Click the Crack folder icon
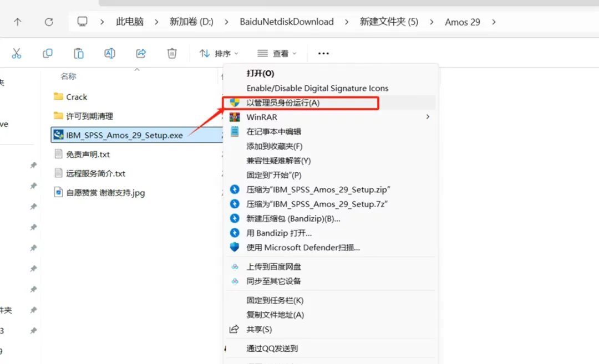Screen dimensions: 599x364 [x=58, y=96]
